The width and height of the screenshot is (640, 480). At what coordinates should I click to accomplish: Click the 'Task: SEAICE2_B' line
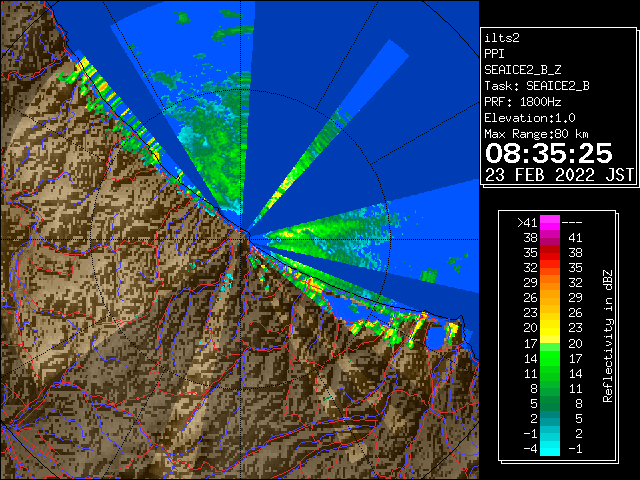pyautogui.click(x=537, y=86)
